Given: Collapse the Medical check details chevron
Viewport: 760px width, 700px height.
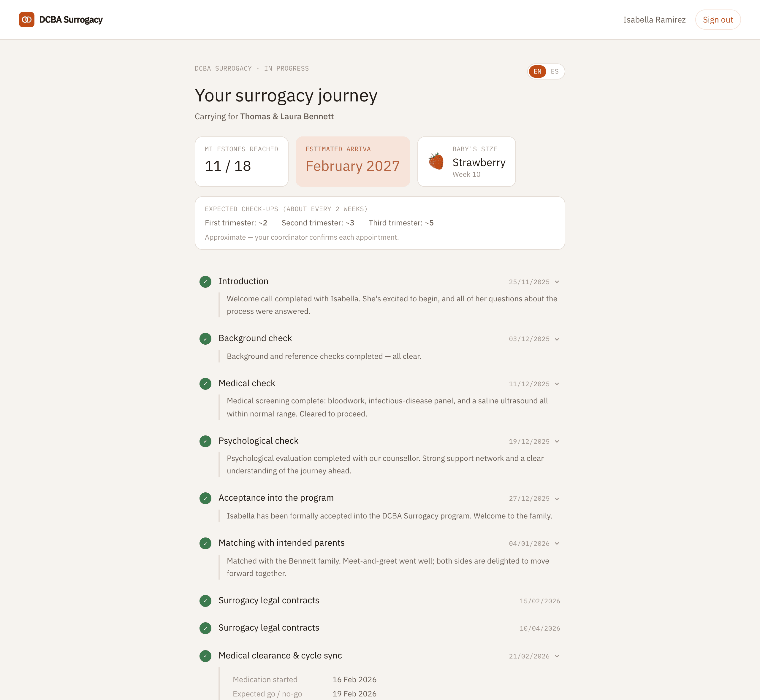Looking at the screenshot, I should pos(557,384).
